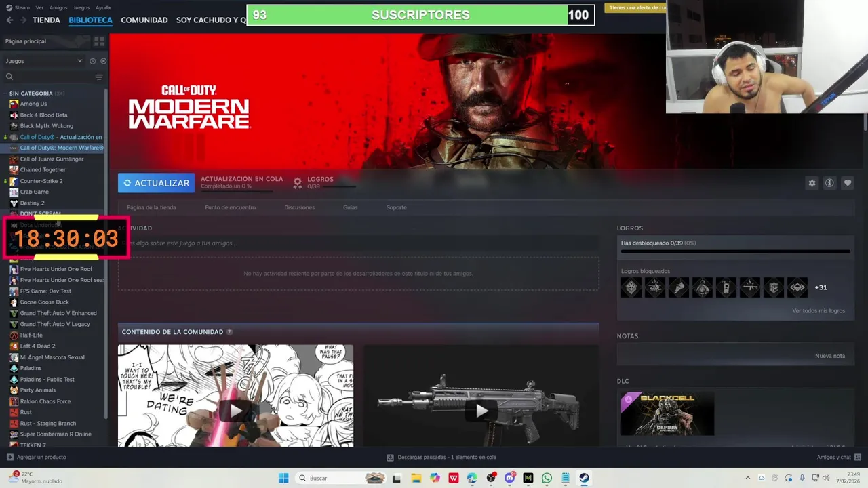Open advanced filter options icon
The image size is (868, 488).
(99, 77)
